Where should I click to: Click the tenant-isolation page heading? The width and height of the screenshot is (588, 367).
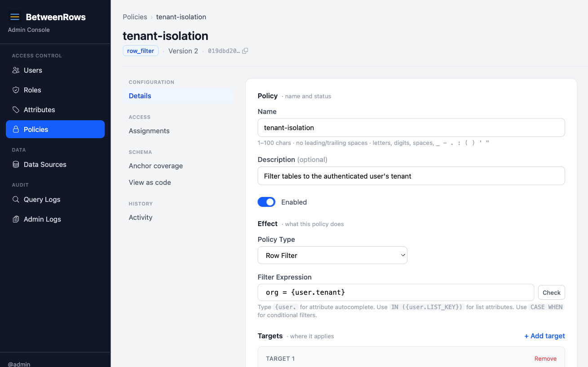[x=165, y=36]
